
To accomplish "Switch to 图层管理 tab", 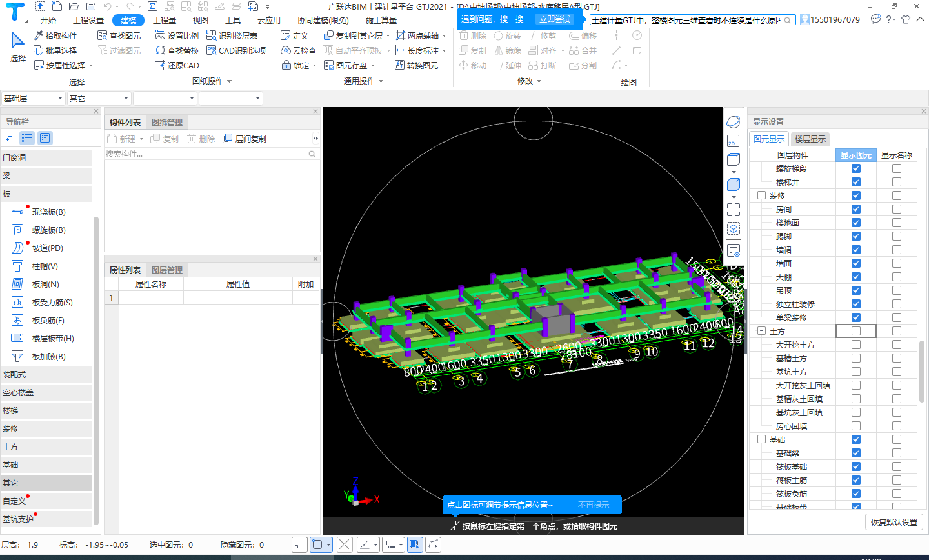I will click(x=167, y=270).
